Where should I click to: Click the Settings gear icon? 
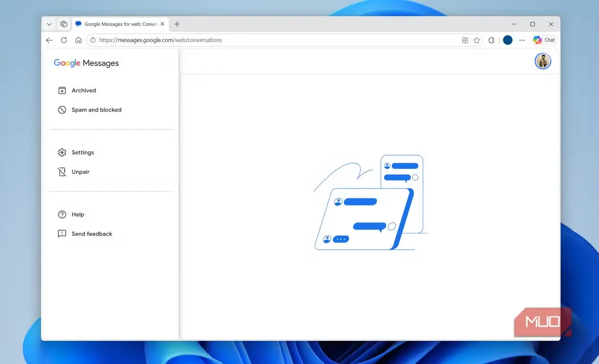point(62,153)
